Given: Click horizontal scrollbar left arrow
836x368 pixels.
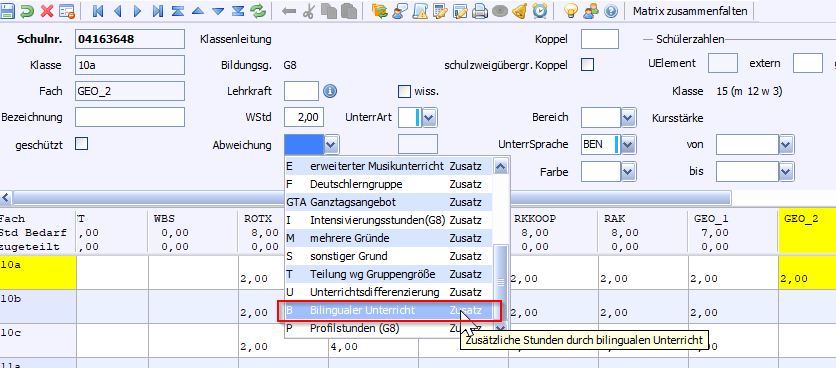Looking at the screenshot, I should click(x=6, y=198).
